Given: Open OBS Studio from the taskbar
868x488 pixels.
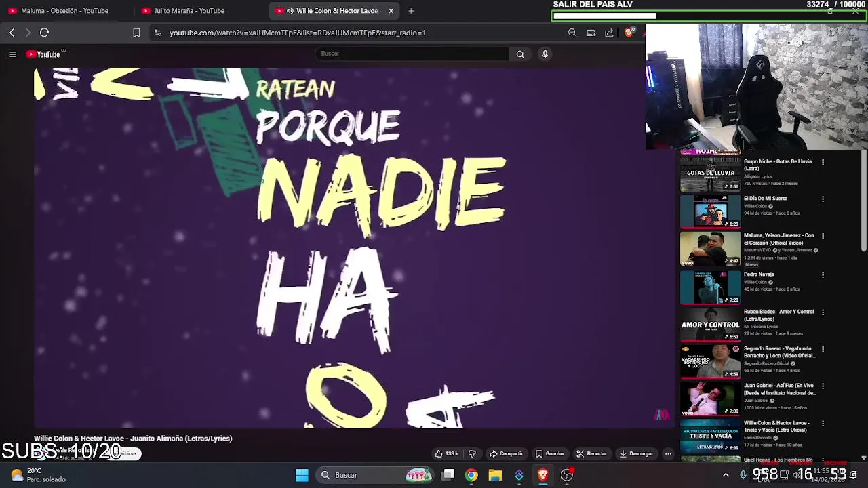Looking at the screenshot, I should tap(567, 475).
